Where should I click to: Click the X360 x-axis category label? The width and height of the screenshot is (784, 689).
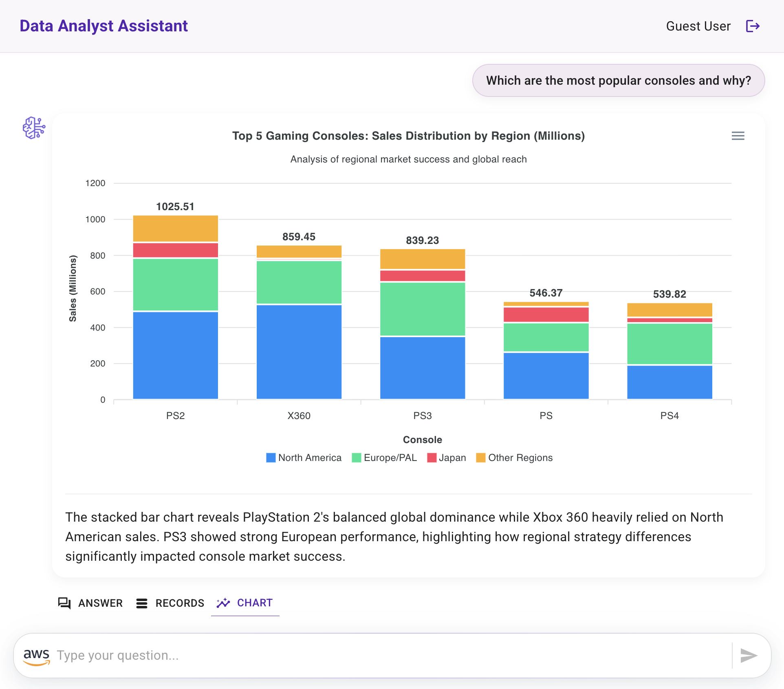tap(299, 416)
